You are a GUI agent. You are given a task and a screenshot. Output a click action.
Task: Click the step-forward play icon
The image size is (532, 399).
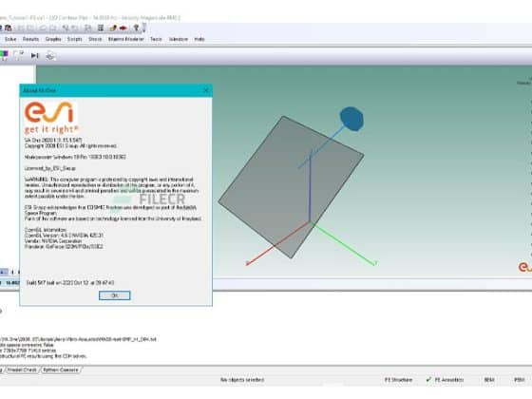click(34, 55)
